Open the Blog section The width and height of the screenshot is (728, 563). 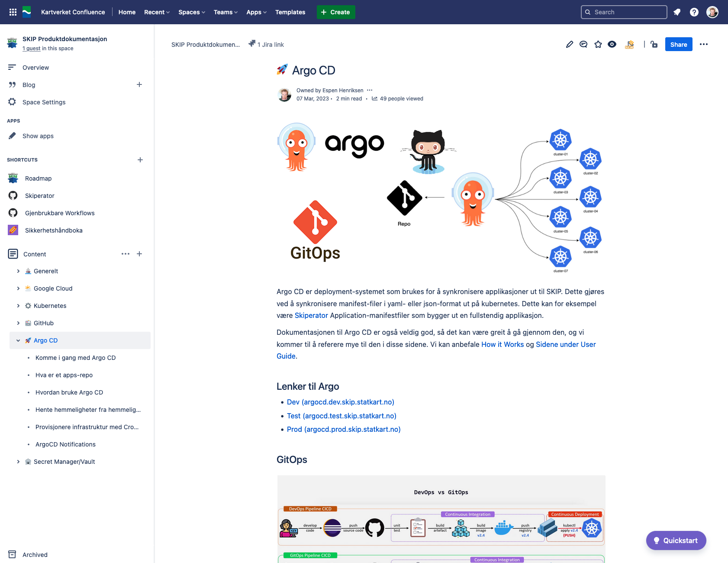(29, 85)
